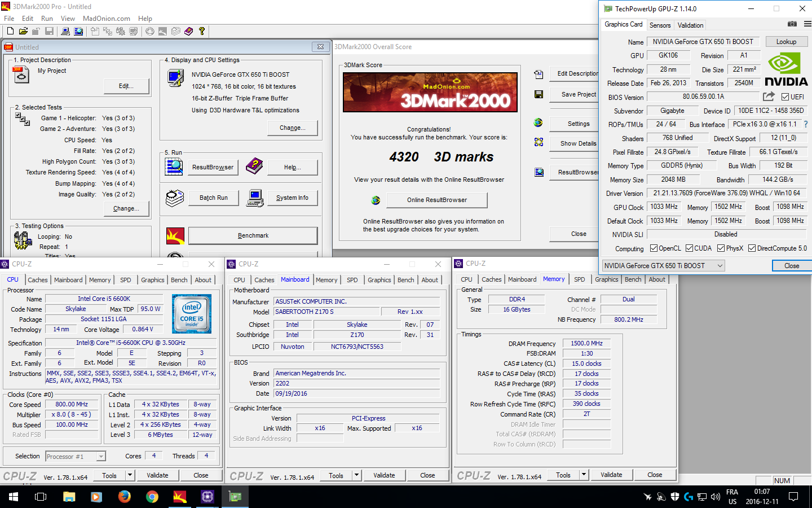
Task: Click Validate in the CPU-Z Memory window
Action: point(611,475)
